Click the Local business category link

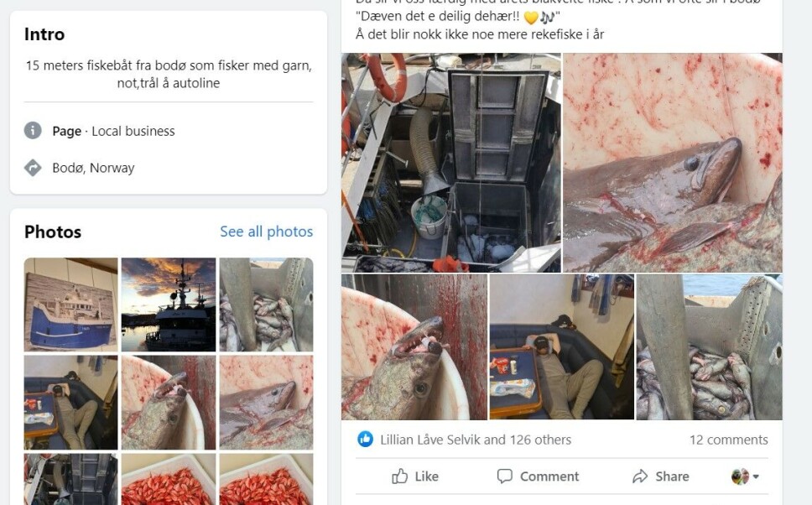(x=133, y=131)
